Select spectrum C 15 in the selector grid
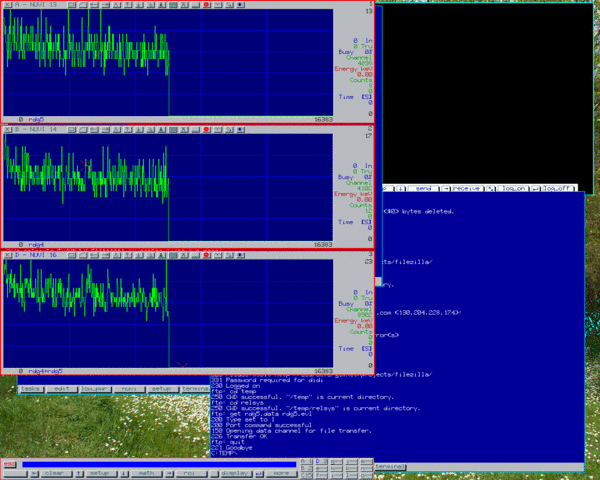600x480 pixels. pyautogui.click(x=306, y=475)
